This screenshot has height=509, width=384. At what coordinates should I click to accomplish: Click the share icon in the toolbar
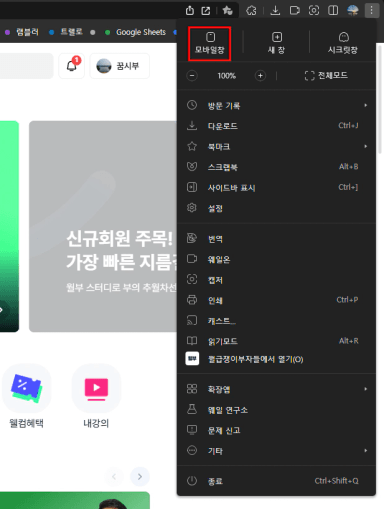(190, 11)
